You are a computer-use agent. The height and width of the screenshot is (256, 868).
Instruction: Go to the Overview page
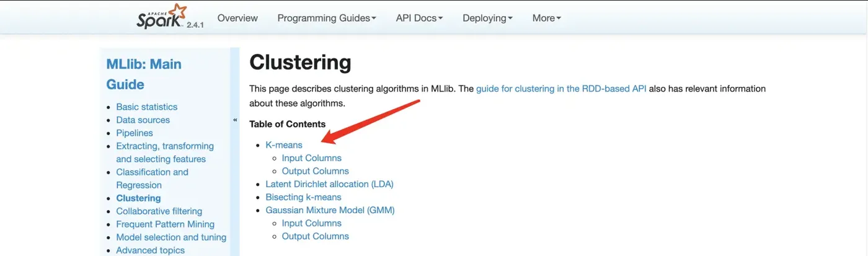click(x=237, y=18)
